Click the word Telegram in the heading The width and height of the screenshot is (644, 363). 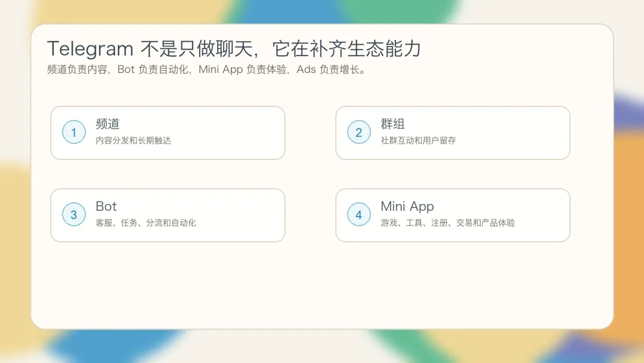coord(91,50)
